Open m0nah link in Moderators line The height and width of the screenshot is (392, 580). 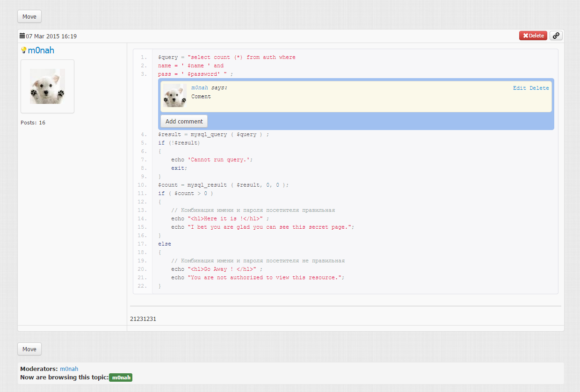tap(69, 369)
